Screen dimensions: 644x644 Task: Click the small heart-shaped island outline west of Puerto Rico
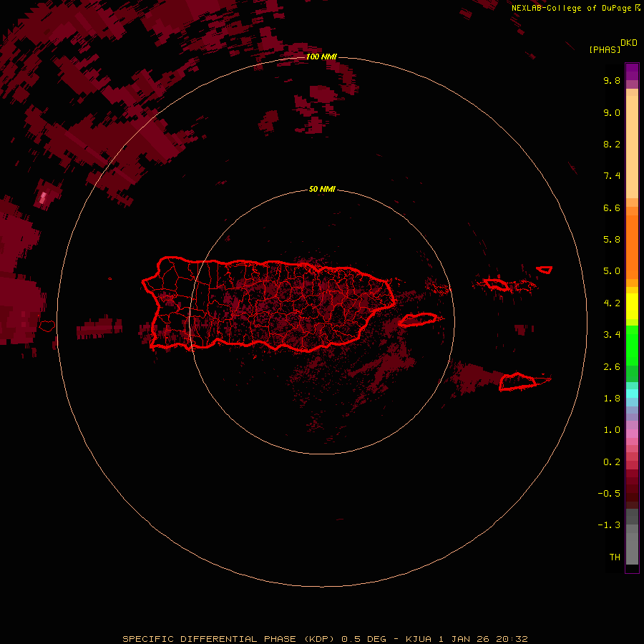click(x=47, y=326)
